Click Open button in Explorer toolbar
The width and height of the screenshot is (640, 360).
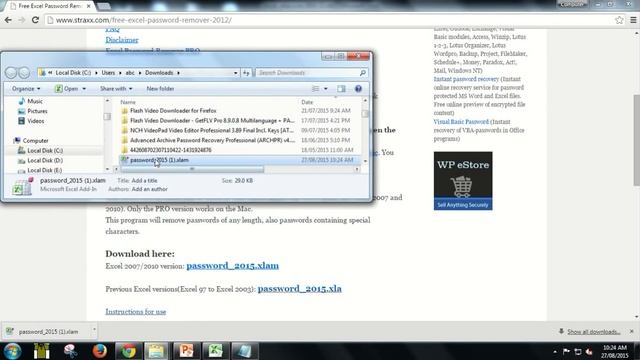pyautogui.click(x=67, y=89)
